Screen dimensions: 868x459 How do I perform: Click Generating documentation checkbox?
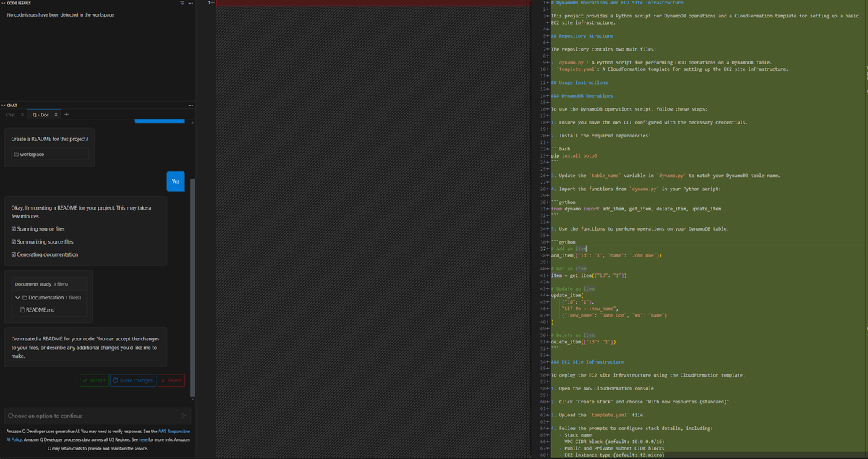(14, 254)
